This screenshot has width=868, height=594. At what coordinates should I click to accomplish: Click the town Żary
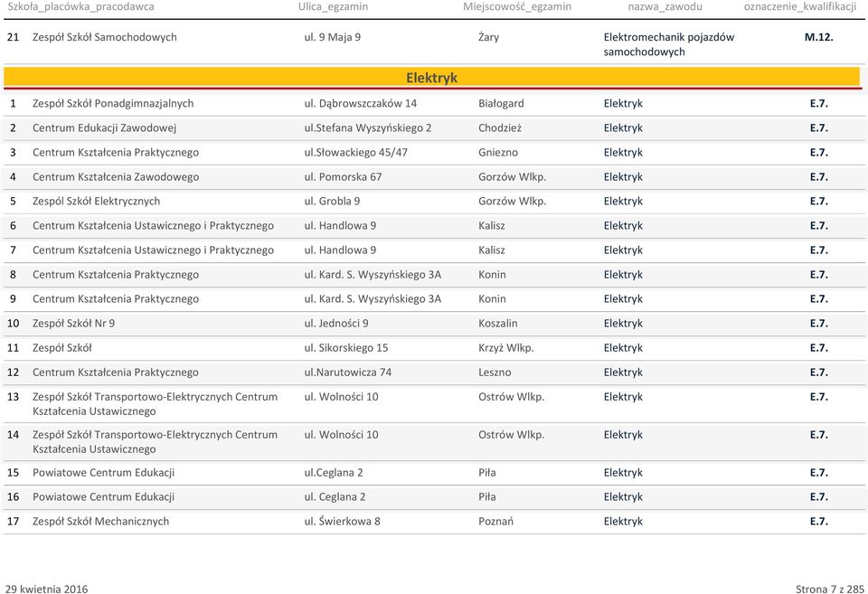pyautogui.click(x=489, y=37)
